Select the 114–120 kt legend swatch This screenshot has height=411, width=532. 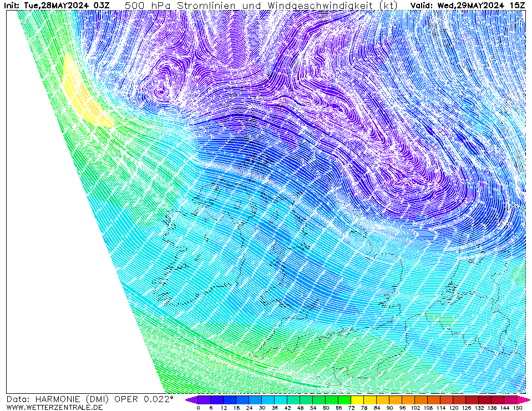(447, 400)
